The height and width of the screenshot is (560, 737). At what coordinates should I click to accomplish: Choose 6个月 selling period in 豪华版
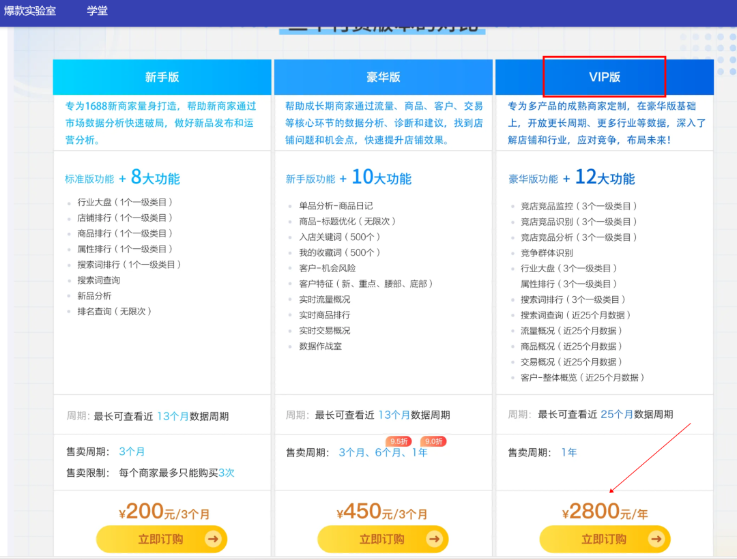coord(388,453)
